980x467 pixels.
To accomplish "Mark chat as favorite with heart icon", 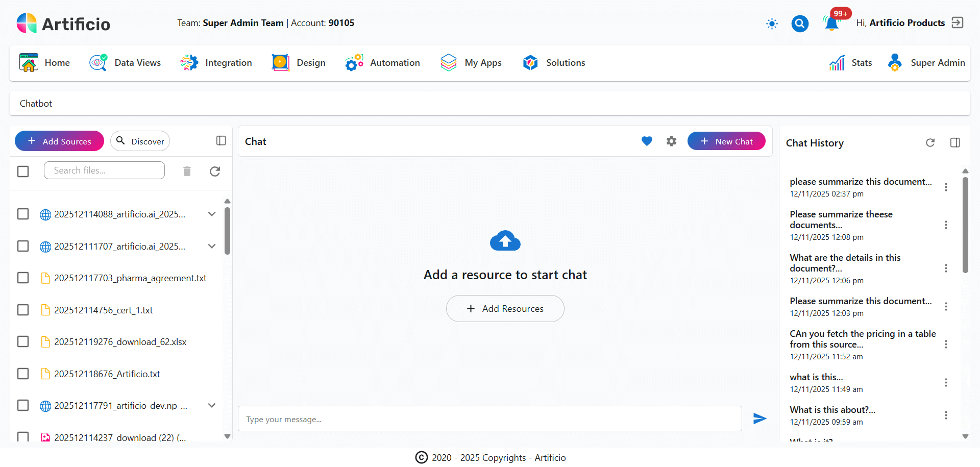I will pyautogui.click(x=647, y=141).
